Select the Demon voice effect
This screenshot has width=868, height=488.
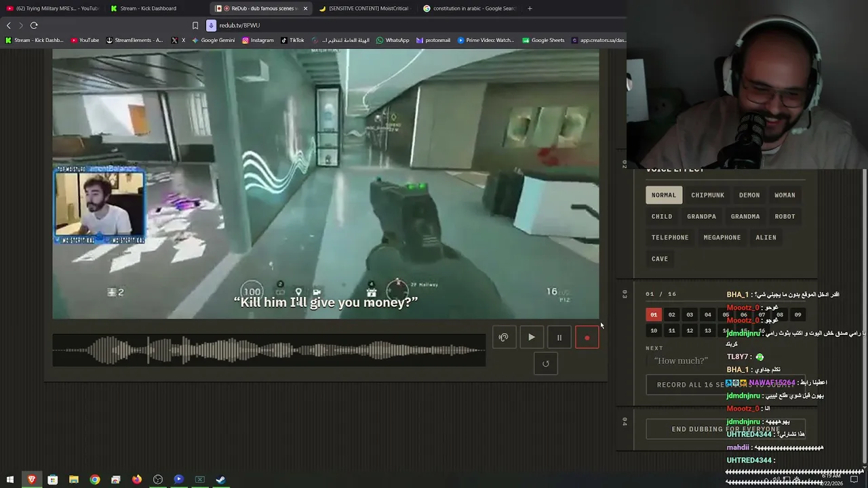(749, 195)
